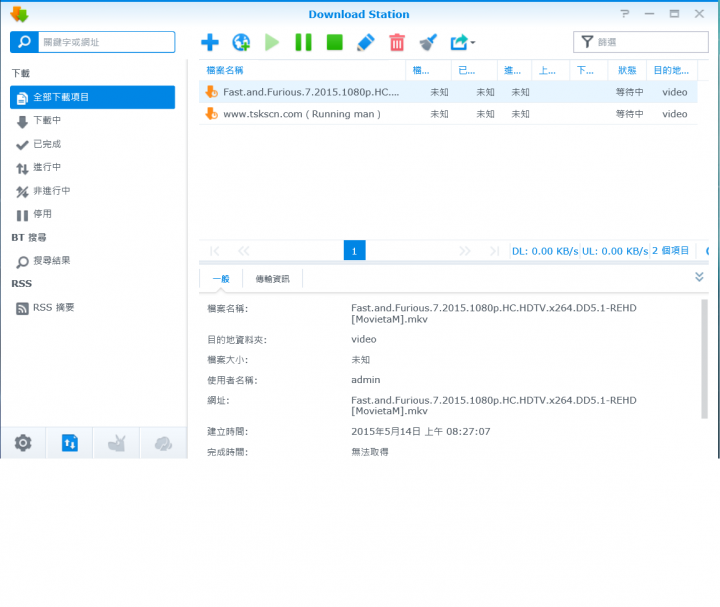Collapse detail panel with double chevron
This screenshot has height=607, width=720.
699,276
